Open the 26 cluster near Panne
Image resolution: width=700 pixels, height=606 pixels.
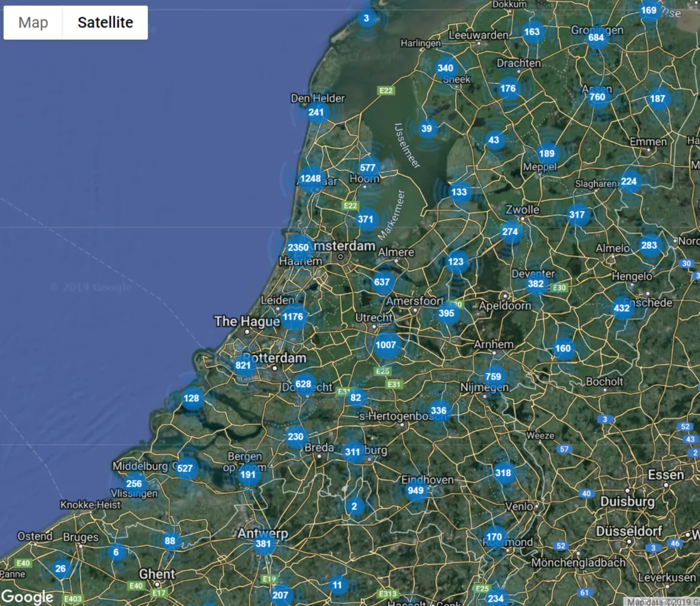click(x=61, y=568)
